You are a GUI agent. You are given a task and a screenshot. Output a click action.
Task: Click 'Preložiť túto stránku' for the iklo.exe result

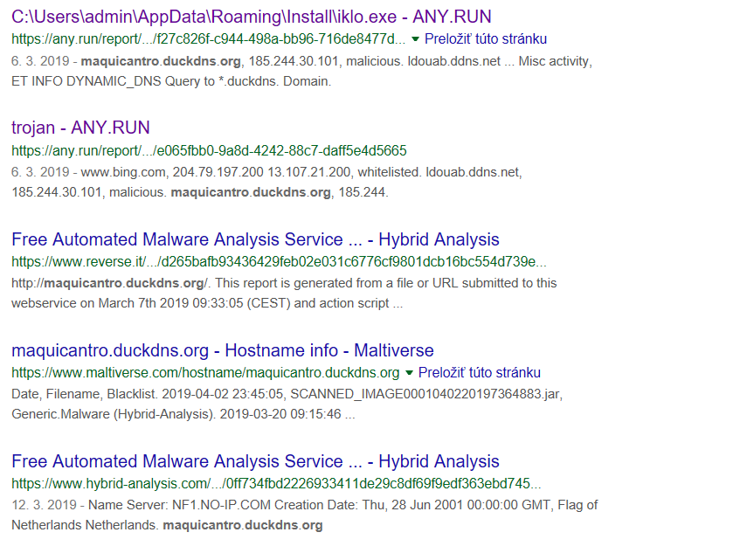pos(486,39)
